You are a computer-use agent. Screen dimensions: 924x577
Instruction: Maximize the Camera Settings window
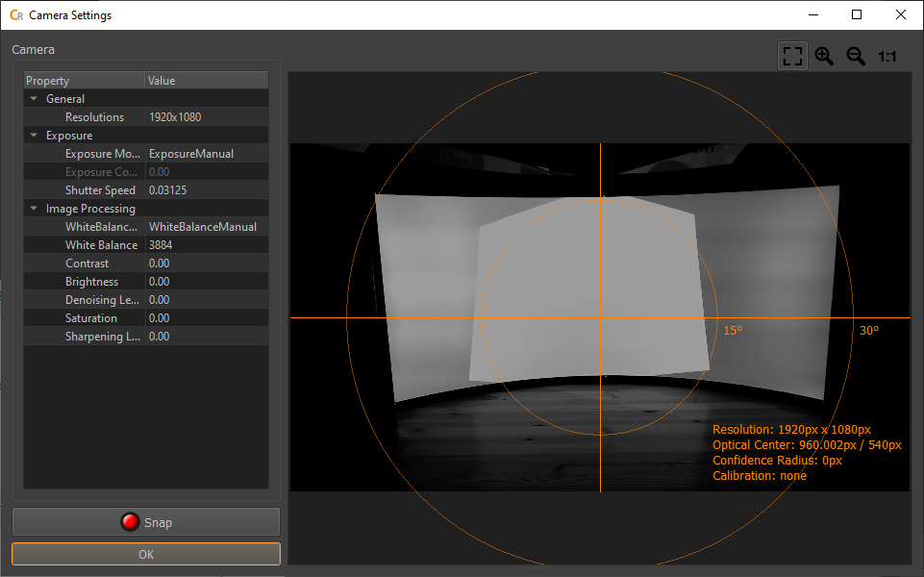pos(857,14)
